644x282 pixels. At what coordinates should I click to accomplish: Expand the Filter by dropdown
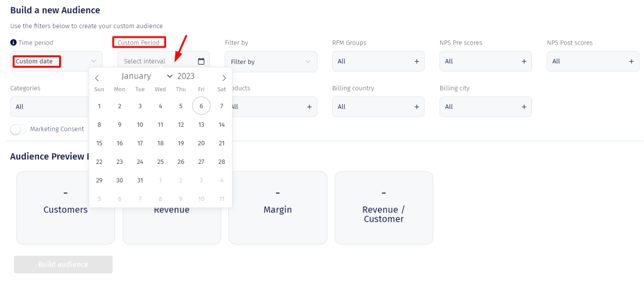[270, 62]
